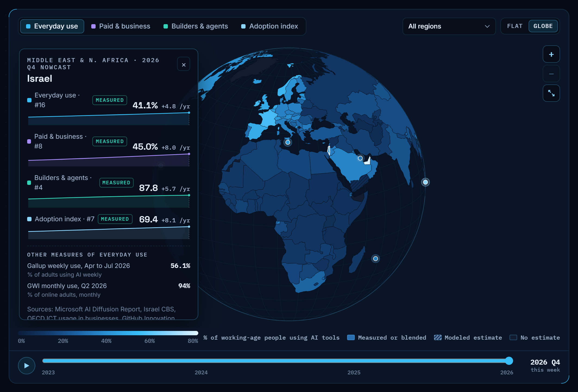
Task: Select the Everyday use tab
Action: 52,26
